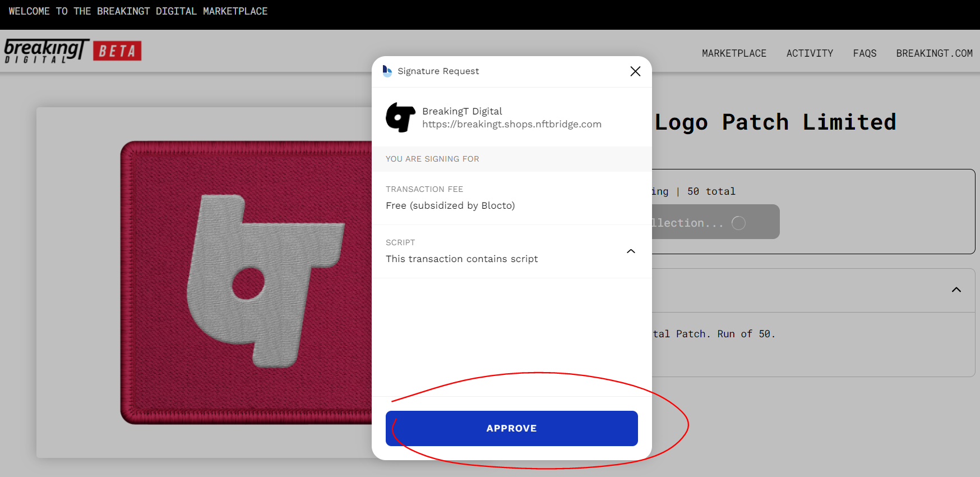Open the FAQS page

pyautogui.click(x=864, y=53)
